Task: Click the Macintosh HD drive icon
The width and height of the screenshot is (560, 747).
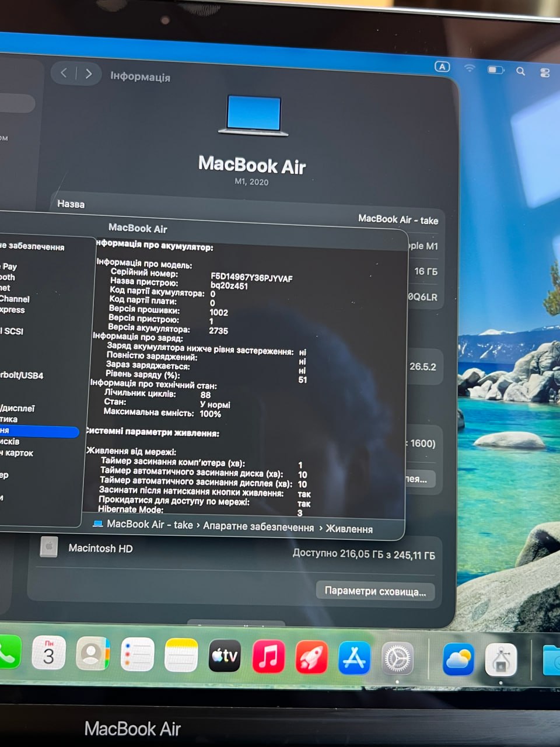Action: [49, 547]
